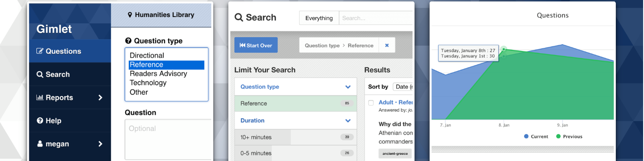Click the Question type help icon
The height and width of the screenshot is (161, 644).
tap(128, 41)
